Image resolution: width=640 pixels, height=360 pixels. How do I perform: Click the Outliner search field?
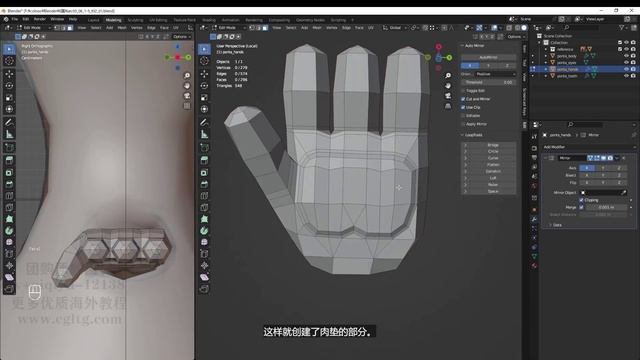click(x=582, y=28)
